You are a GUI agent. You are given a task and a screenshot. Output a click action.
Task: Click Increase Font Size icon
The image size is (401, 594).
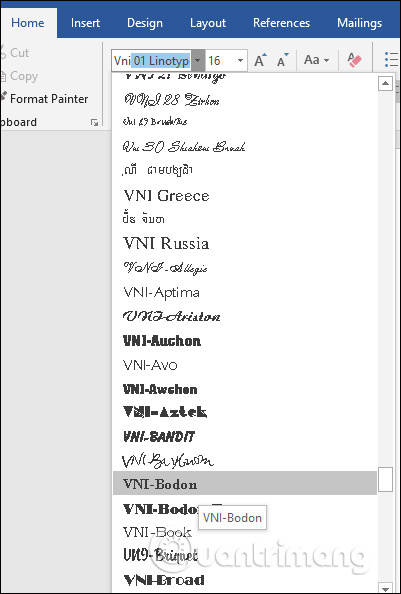(260, 60)
